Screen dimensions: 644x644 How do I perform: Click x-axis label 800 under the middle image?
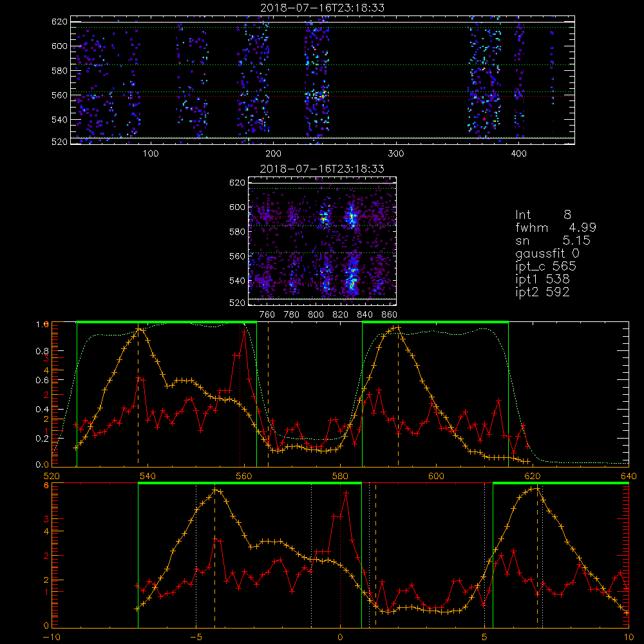[316, 315]
